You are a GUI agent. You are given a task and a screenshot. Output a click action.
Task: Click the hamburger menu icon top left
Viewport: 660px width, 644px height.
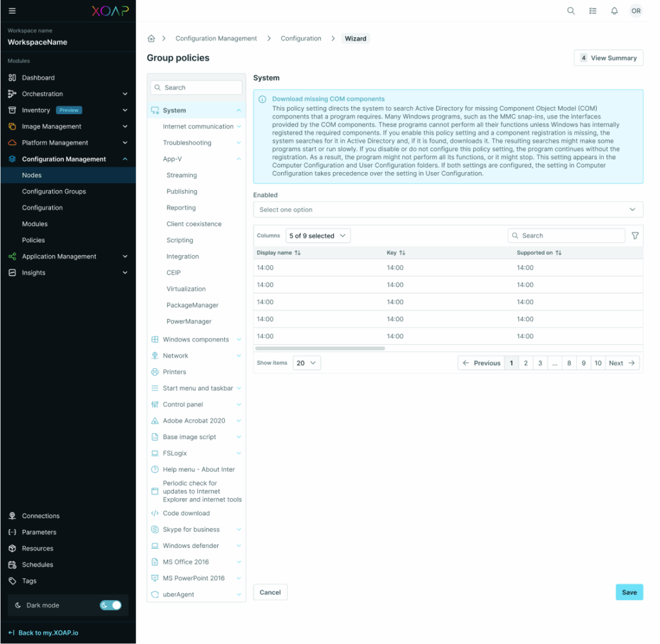click(12, 10)
